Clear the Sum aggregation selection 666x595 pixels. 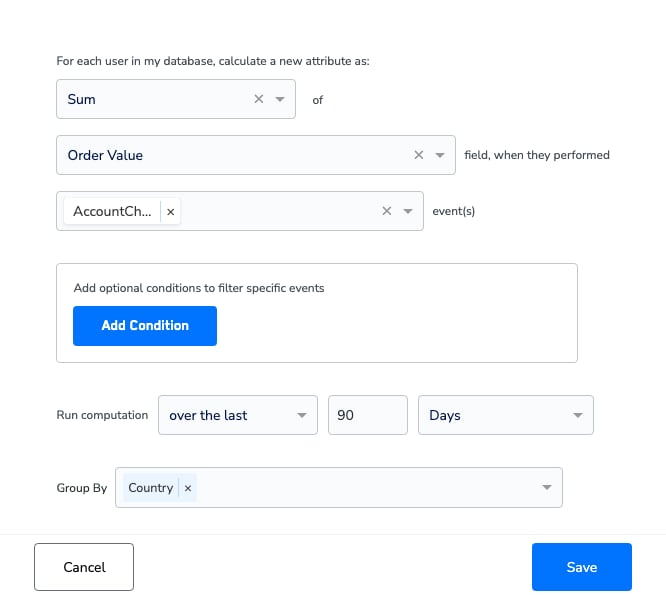click(259, 99)
